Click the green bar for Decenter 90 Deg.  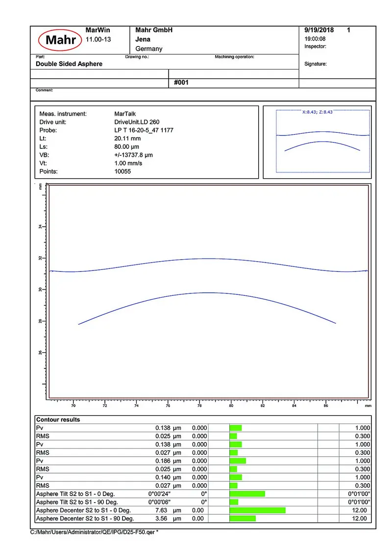pyautogui.click(x=243, y=518)
